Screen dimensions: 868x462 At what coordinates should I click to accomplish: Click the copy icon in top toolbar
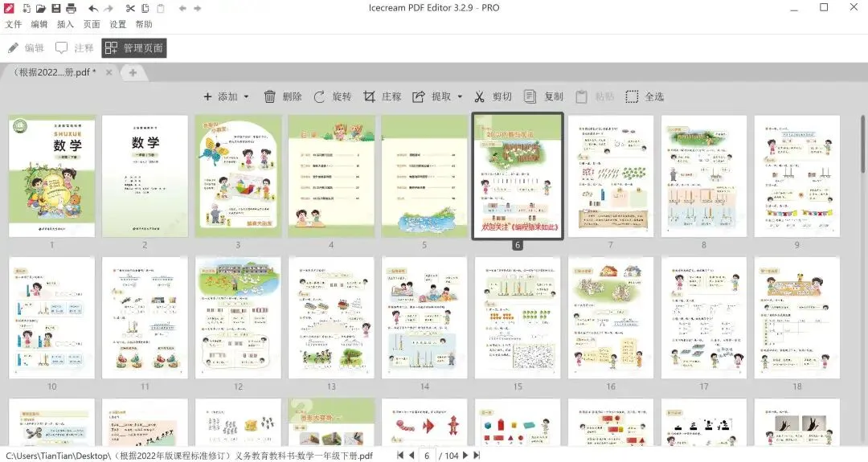[145, 8]
